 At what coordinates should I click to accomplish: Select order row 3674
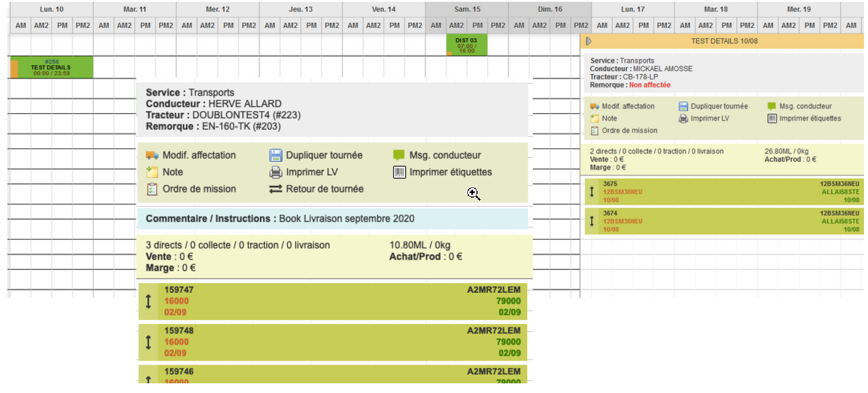click(x=724, y=221)
